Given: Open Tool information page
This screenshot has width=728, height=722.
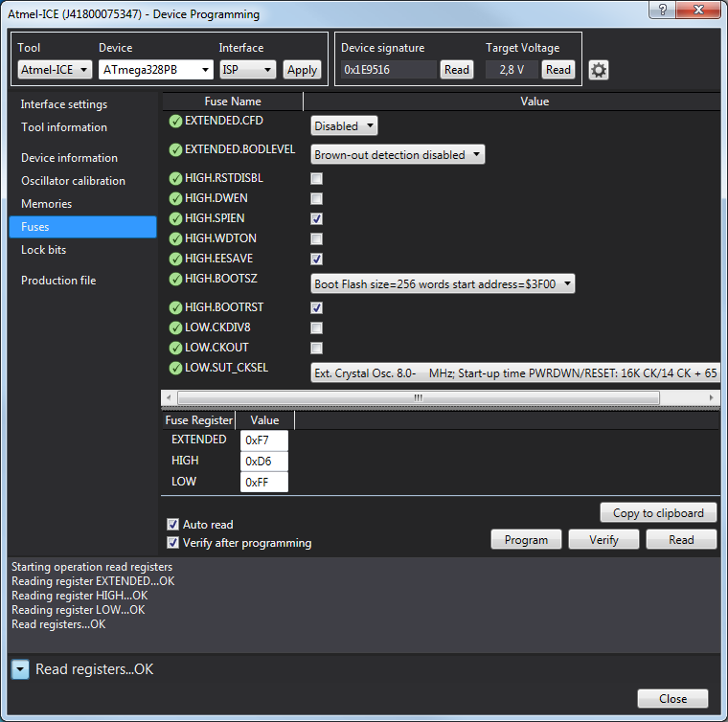Looking at the screenshot, I should (64, 127).
